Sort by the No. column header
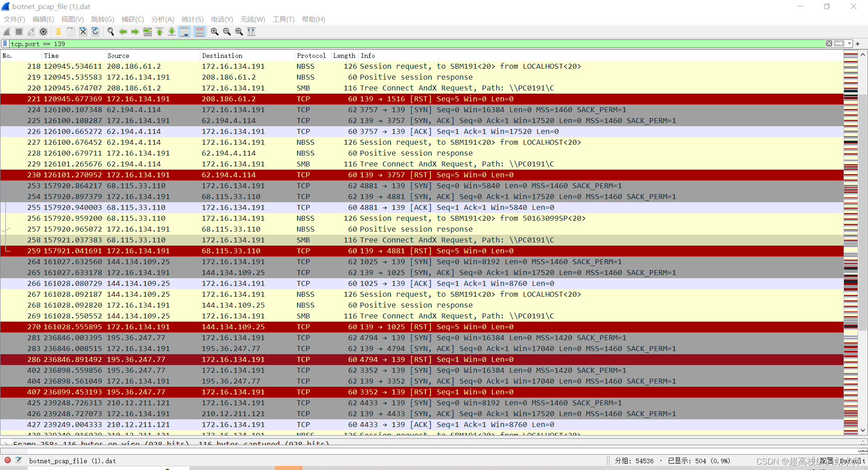Viewport: 868px width, 470px height. click(21, 56)
